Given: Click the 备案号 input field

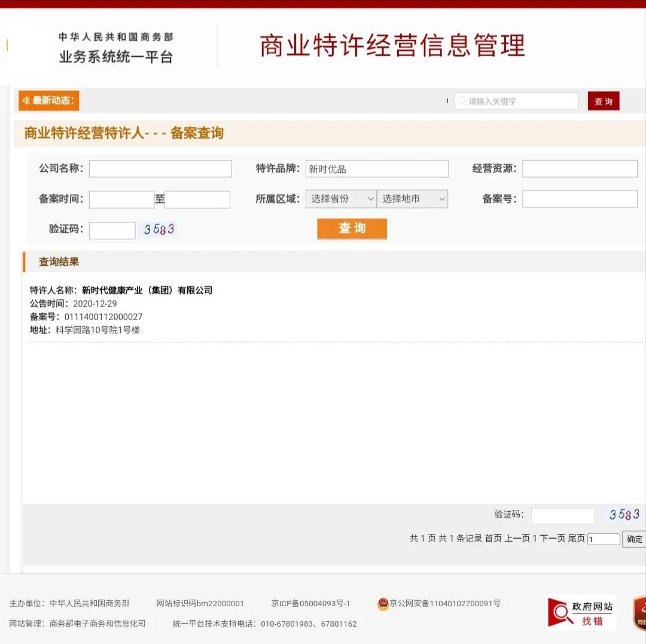Looking at the screenshot, I should [x=580, y=199].
